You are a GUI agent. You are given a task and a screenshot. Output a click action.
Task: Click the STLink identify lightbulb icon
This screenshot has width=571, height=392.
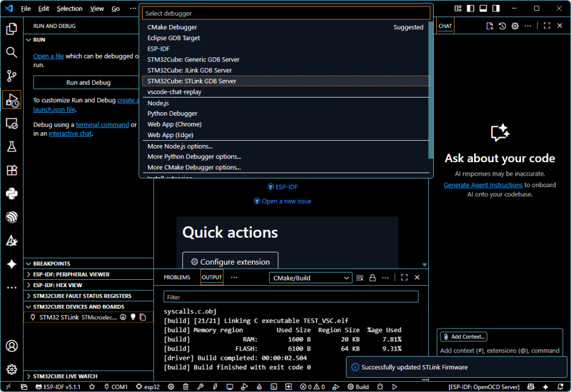click(x=133, y=317)
